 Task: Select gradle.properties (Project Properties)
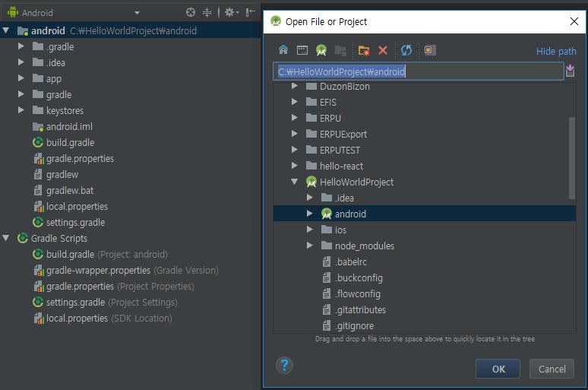click(x=113, y=287)
